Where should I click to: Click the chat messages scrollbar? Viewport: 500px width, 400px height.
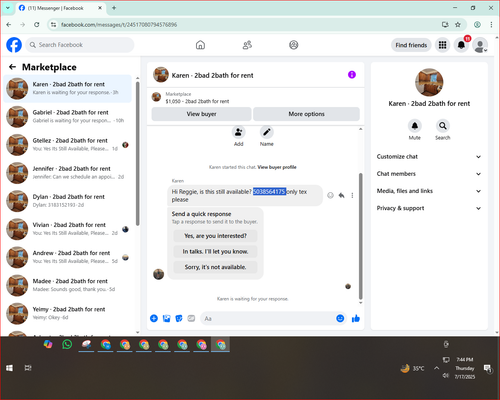click(360, 236)
